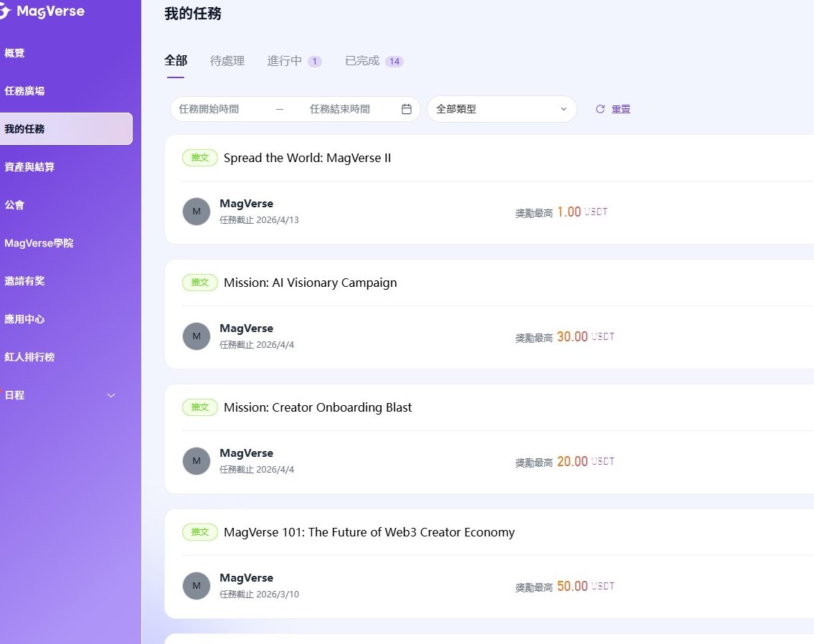Viewport: 814px width, 644px height.
Task: Click the avatar of Spread the World task
Action: 197,212
